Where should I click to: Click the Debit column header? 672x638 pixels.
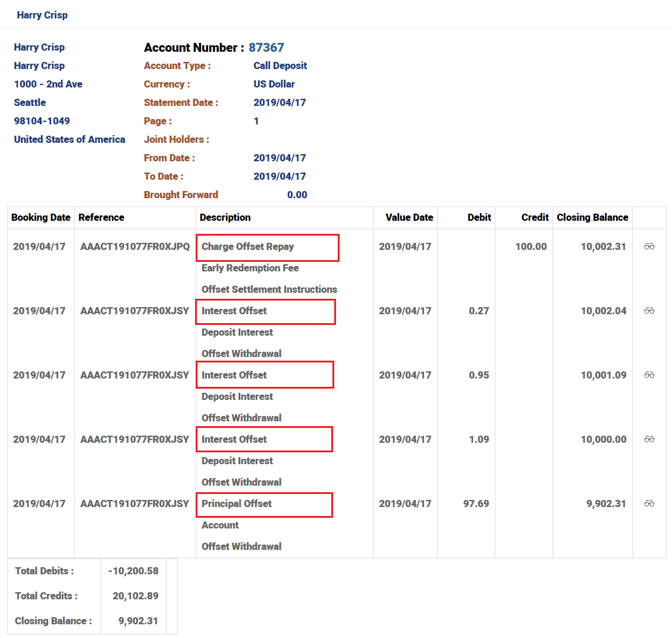click(x=479, y=217)
